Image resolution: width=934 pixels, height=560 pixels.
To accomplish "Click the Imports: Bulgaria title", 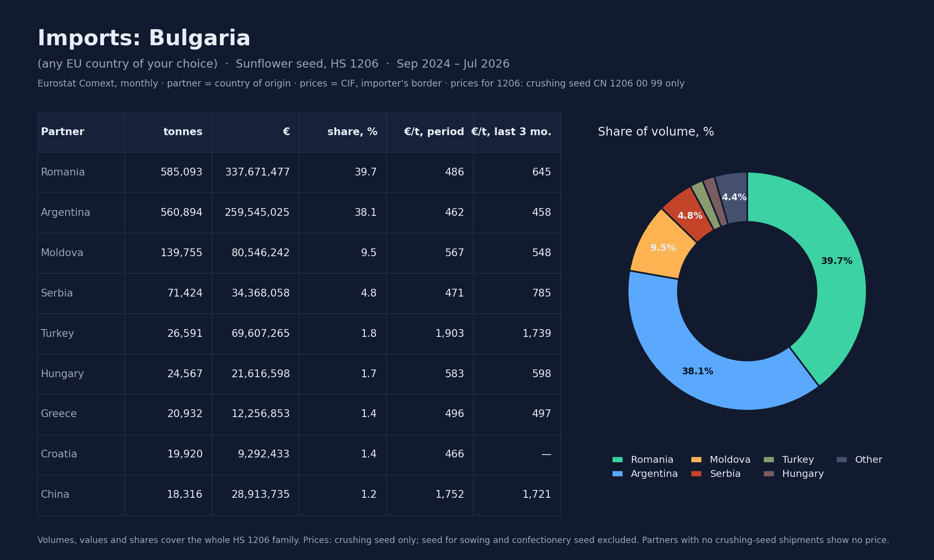I will click(144, 38).
